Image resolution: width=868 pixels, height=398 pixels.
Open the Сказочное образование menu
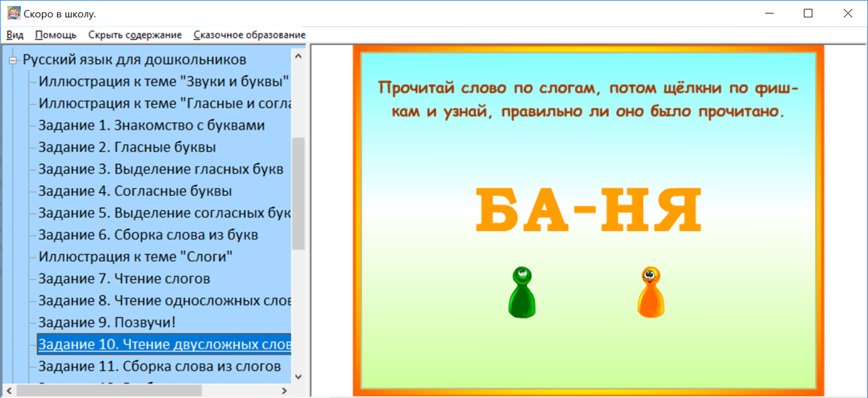pos(250,35)
